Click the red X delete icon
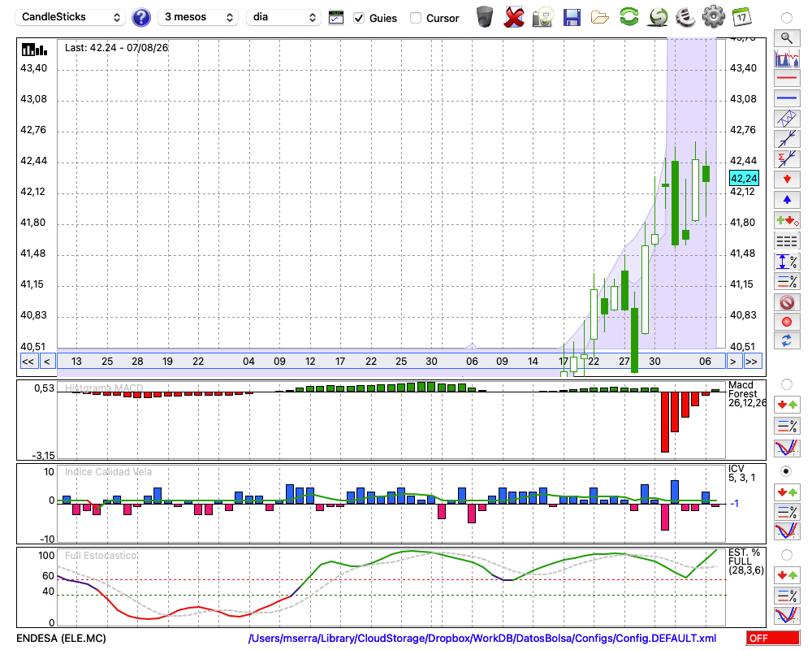This screenshot has height=650, width=812. point(514,17)
